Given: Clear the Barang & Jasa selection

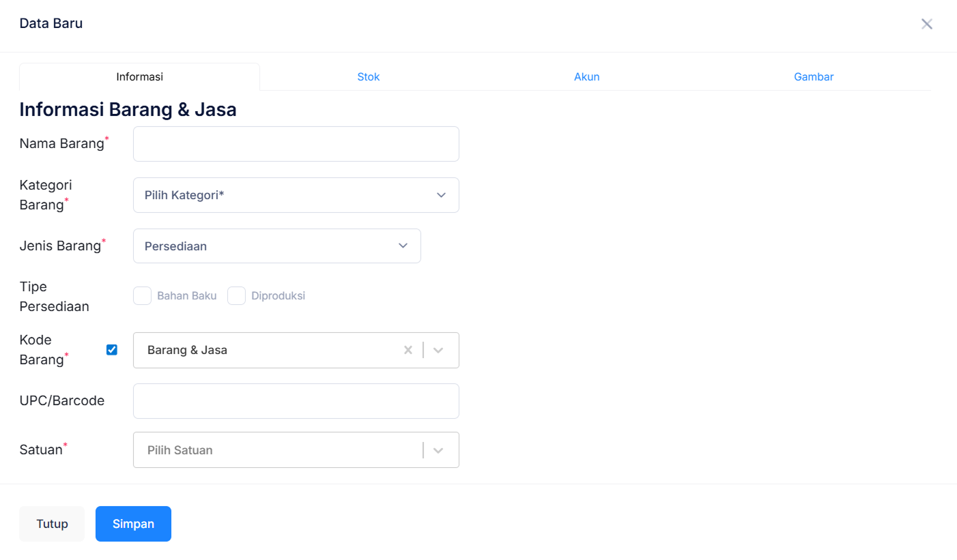Looking at the screenshot, I should click(x=408, y=350).
